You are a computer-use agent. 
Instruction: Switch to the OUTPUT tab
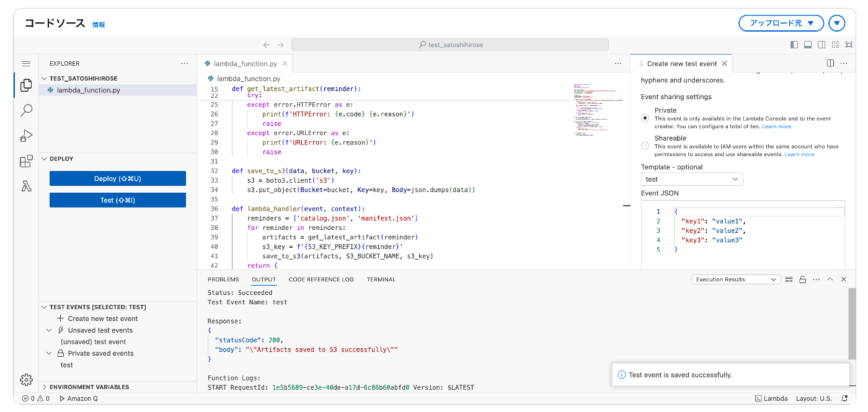pos(264,279)
